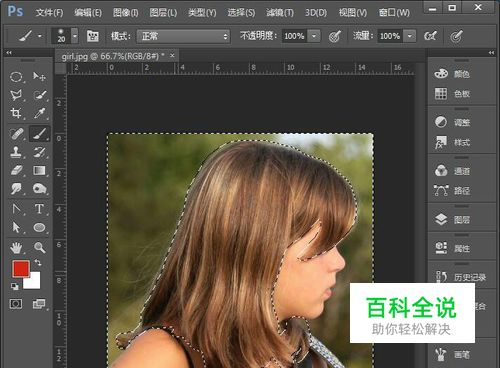
Task: Activate the Hand tool
Action: pyautogui.click(x=16, y=248)
